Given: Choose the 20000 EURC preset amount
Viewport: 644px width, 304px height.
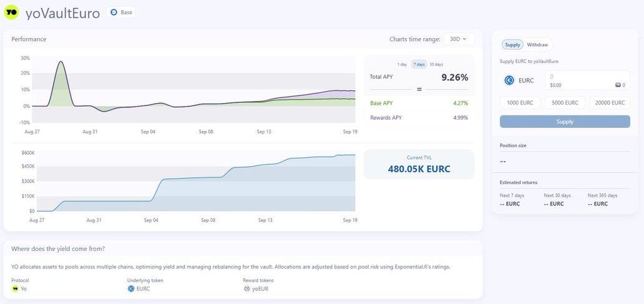Looking at the screenshot, I should pos(610,103).
